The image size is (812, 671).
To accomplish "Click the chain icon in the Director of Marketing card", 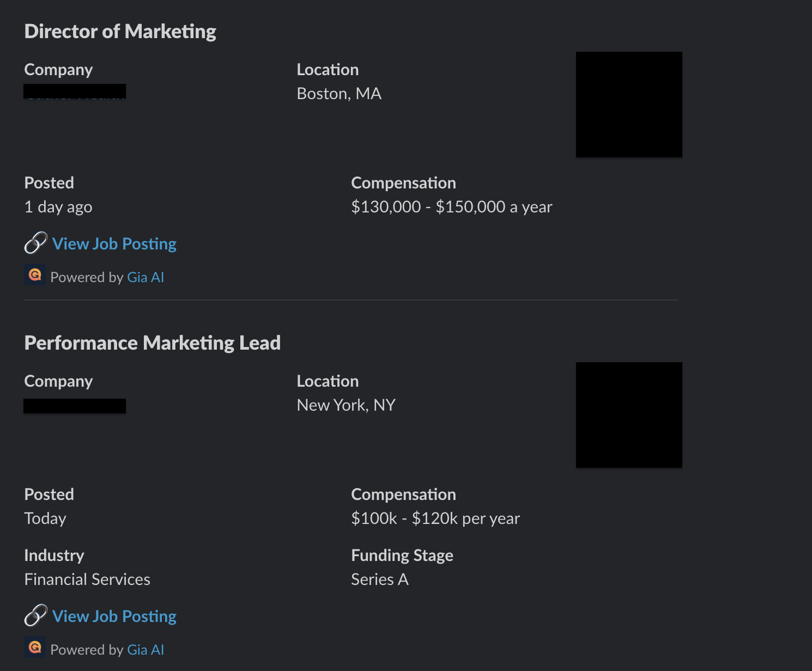I will pyautogui.click(x=36, y=243).
